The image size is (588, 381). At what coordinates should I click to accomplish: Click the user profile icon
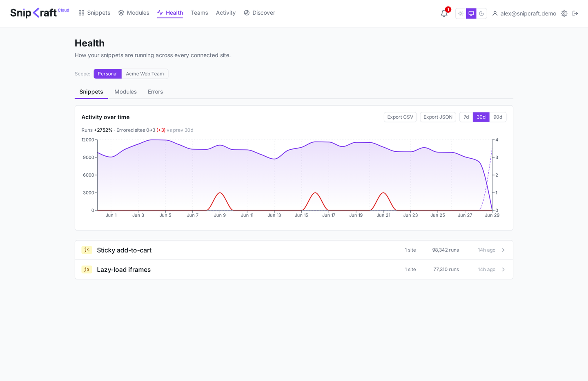coord(495,13)
